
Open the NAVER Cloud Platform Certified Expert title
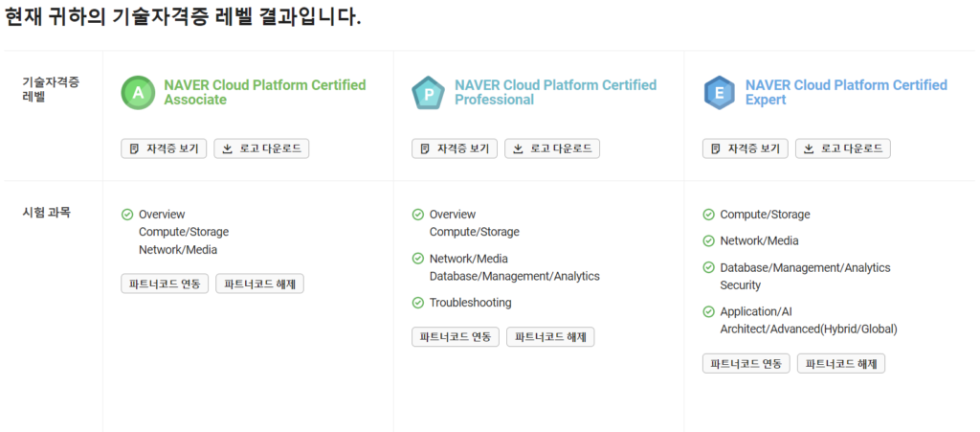pos(846,92)
